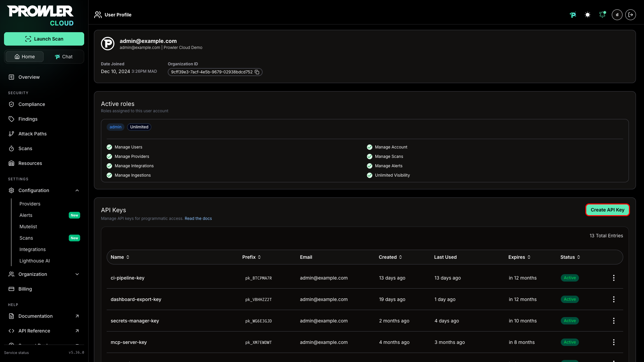Click the Documentation file icon
644x362 pixels.
coord(11,316)
